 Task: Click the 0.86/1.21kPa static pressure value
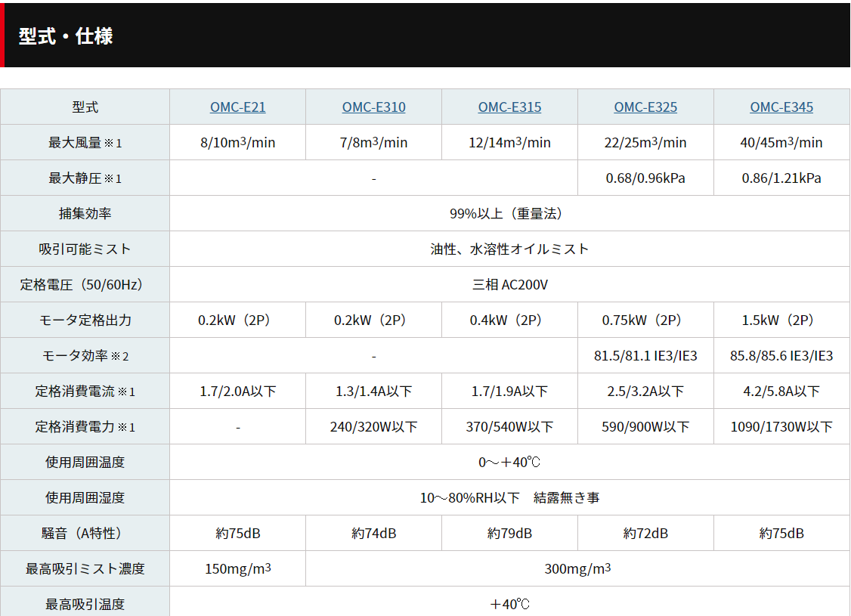(x=781, y=178)
